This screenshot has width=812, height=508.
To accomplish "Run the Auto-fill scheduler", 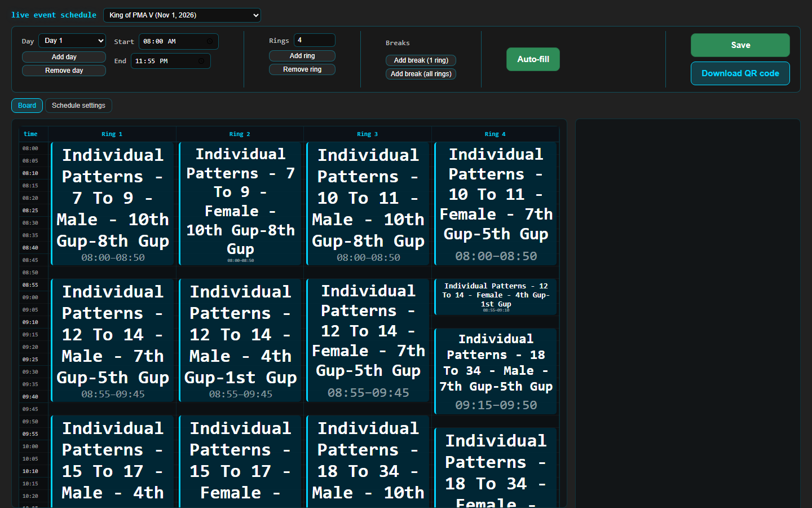I will pyautogui.click(x=533, y=59).
